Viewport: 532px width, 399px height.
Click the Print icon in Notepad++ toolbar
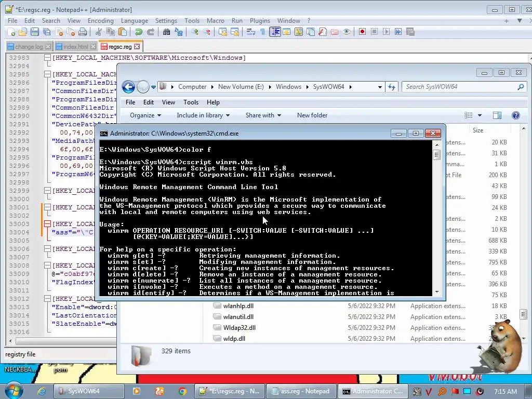pyautogui.click(x=83, y=32)
